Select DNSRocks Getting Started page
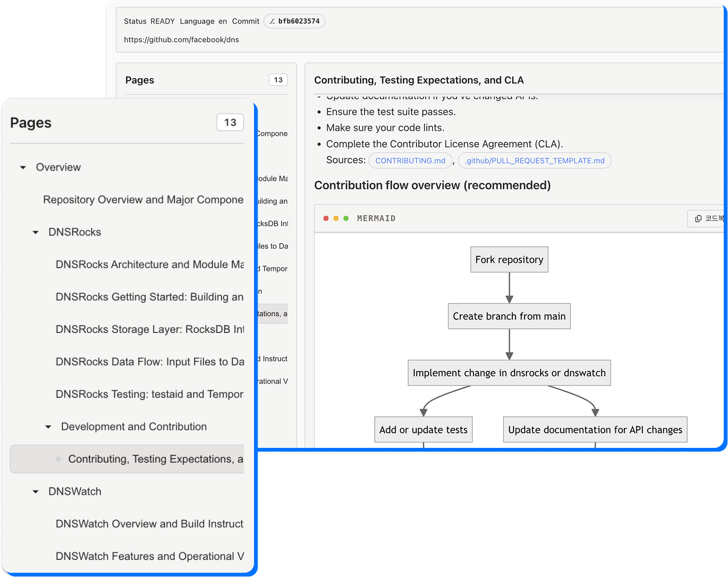 [x=149, y=297]
